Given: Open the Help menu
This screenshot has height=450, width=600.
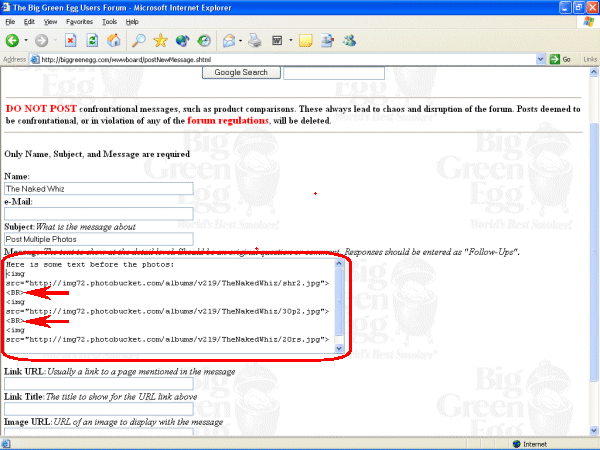Looking at the screenshot, I should coord(132,22).
